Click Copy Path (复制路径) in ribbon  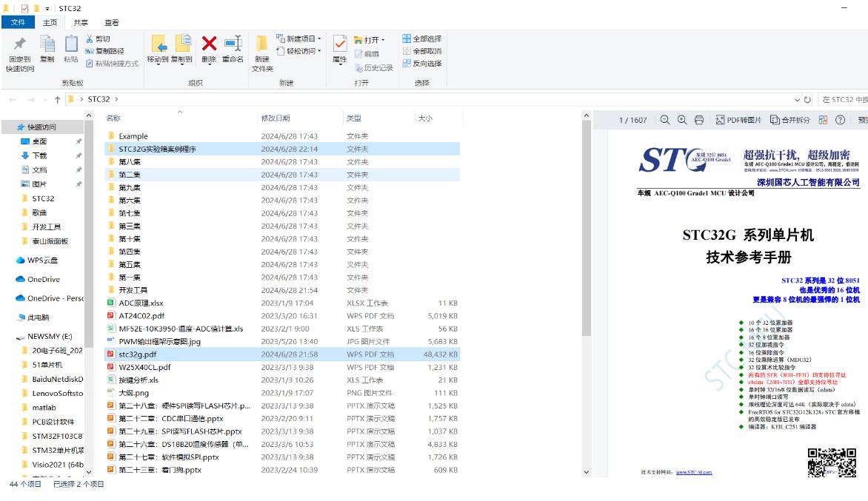point(104,51)
